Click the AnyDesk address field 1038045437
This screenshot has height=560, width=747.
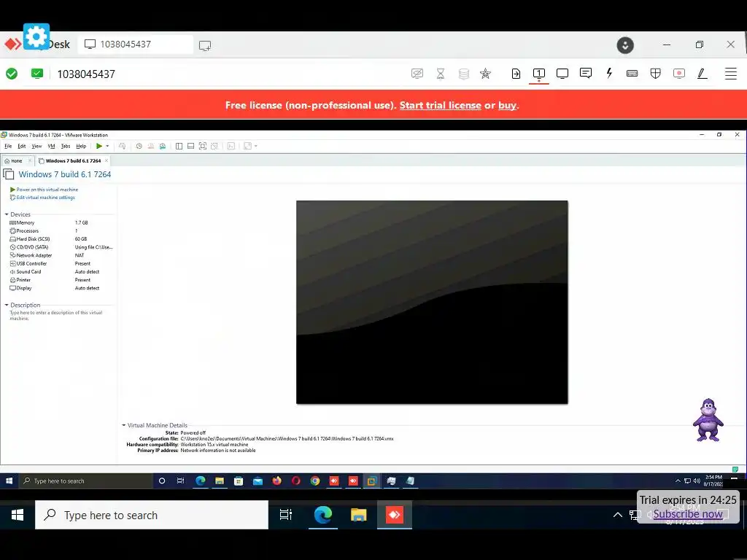pyautogui.click(x=86, y=74)
